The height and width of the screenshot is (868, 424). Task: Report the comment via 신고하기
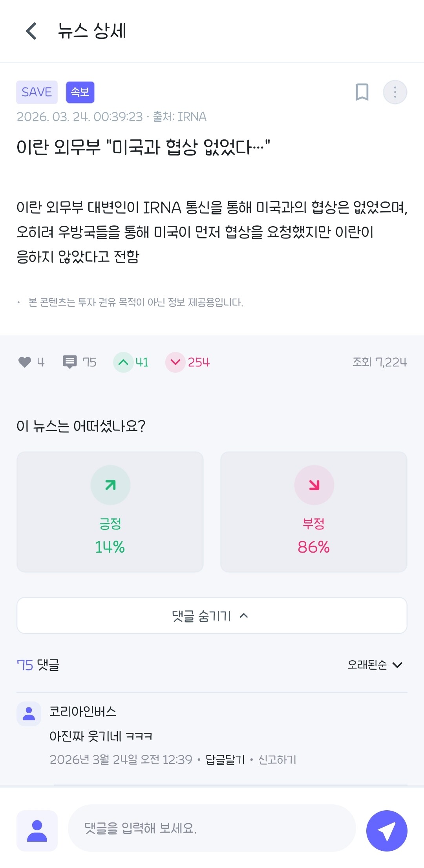[277, 760]
